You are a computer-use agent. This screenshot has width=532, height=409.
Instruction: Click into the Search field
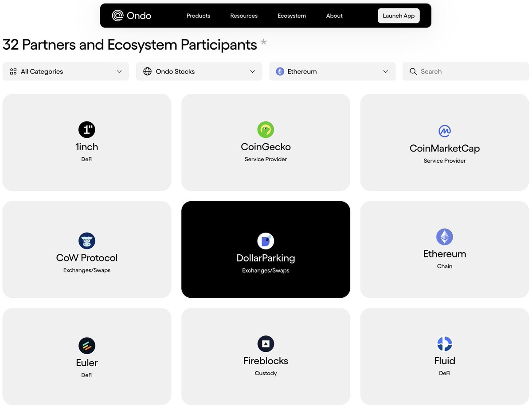(466, 71)
